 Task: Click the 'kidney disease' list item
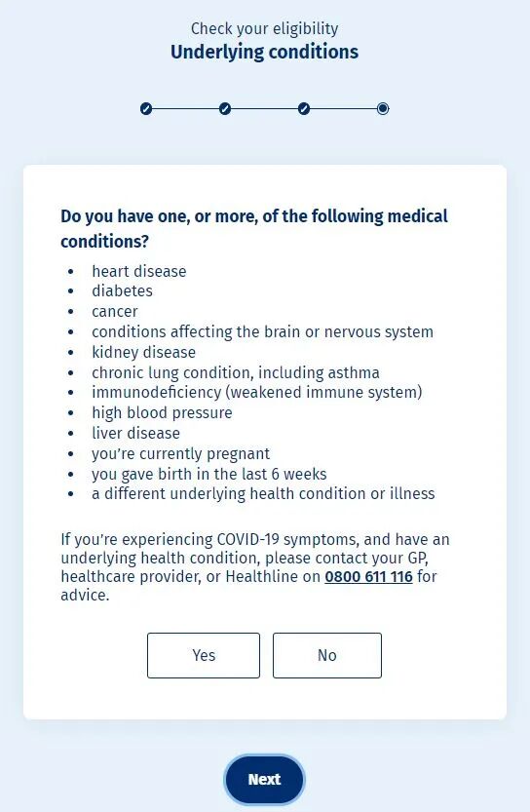(x=144, y=352)
